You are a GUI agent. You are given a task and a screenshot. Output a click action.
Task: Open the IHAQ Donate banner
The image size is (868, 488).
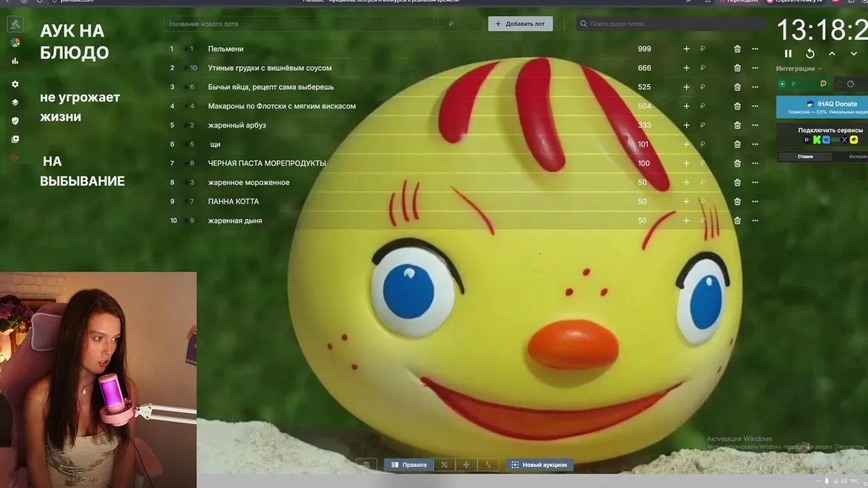pos(822,107)
